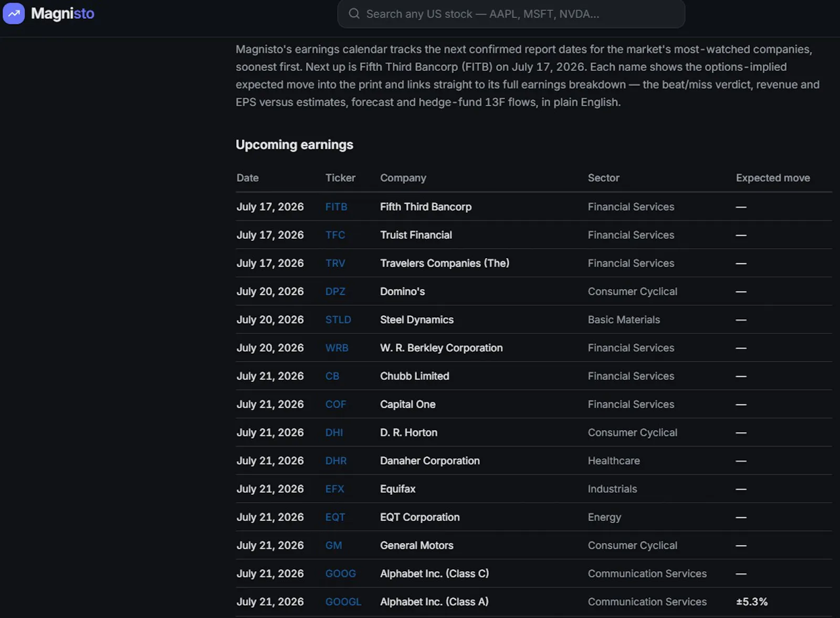Open the TFC ticker link

coord(335,235)
